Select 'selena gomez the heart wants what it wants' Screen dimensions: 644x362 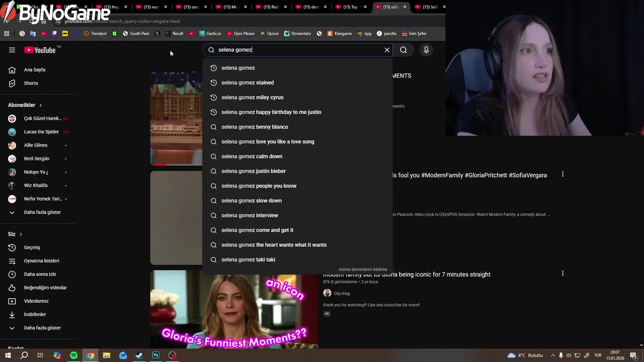(x=297, y=245)
